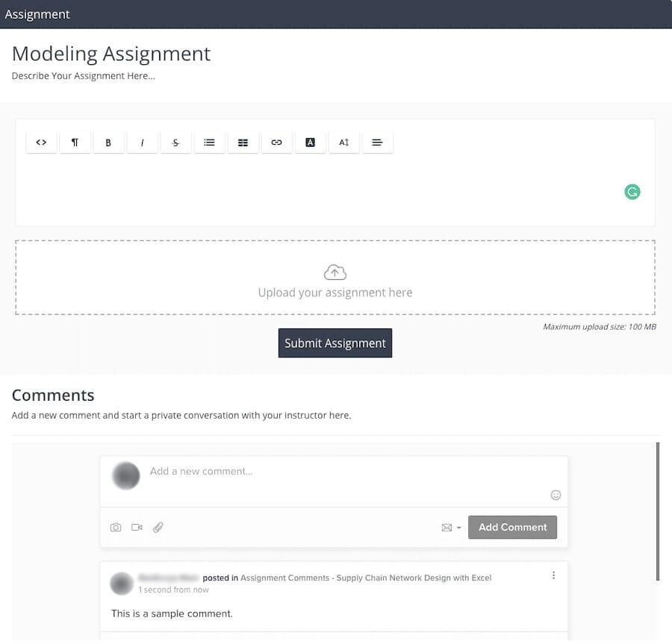
Task: Insert a bulleted list in editor
Action: [x=209, y=143]
